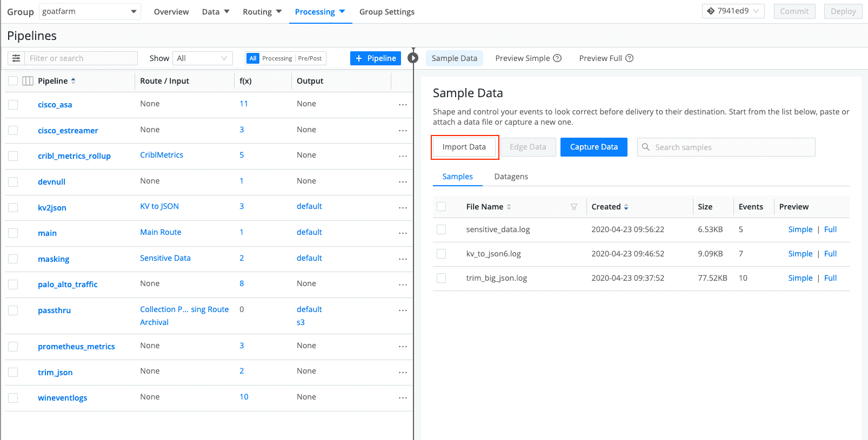Open the Group goatfarm dropdown

click(89, 11)
